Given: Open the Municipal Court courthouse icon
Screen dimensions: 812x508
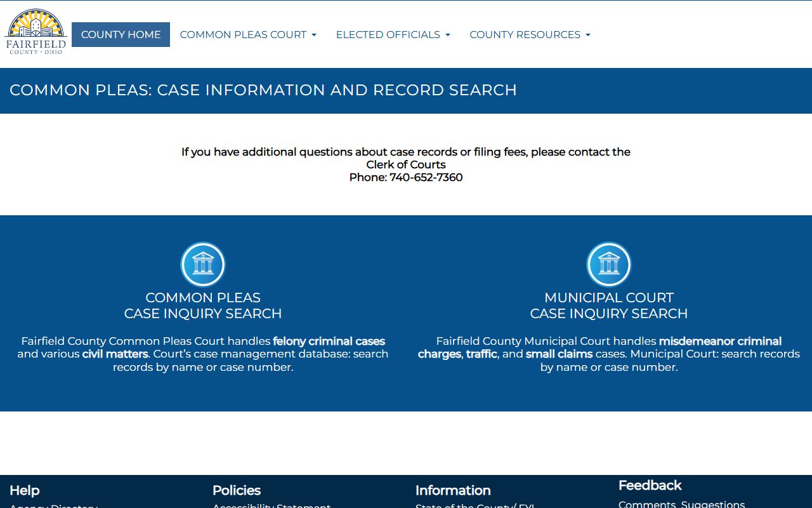Looking at the screenshot, I should (609, 264).
